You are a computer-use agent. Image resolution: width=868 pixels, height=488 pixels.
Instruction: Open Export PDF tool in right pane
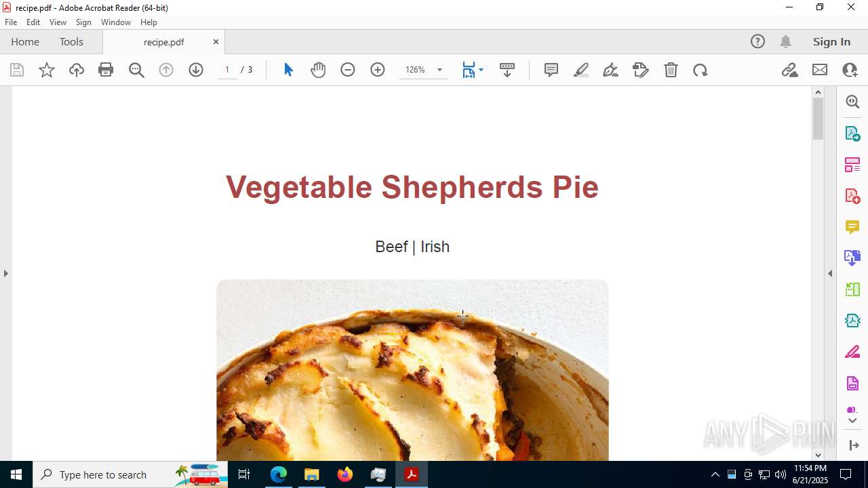click(x=852, y=133)
